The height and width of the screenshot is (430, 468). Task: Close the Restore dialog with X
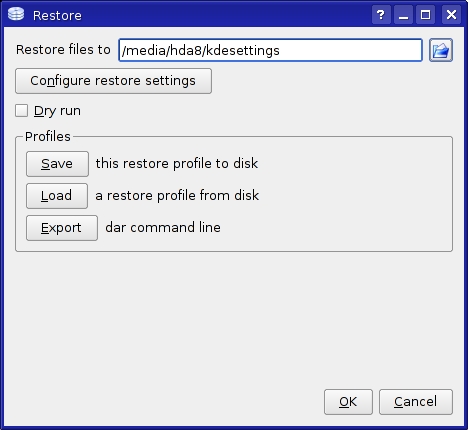[x=451, y=15]
